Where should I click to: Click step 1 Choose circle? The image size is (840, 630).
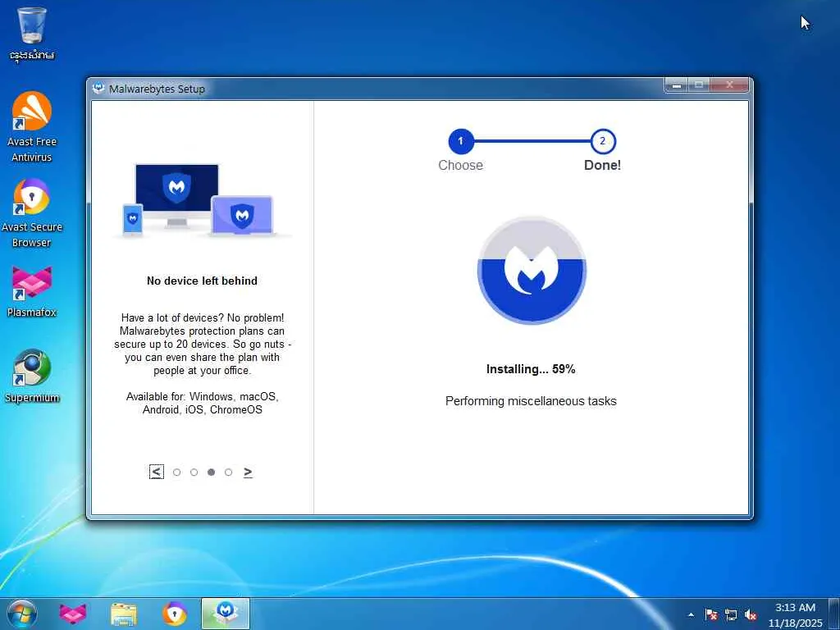[x=461, y=141]
